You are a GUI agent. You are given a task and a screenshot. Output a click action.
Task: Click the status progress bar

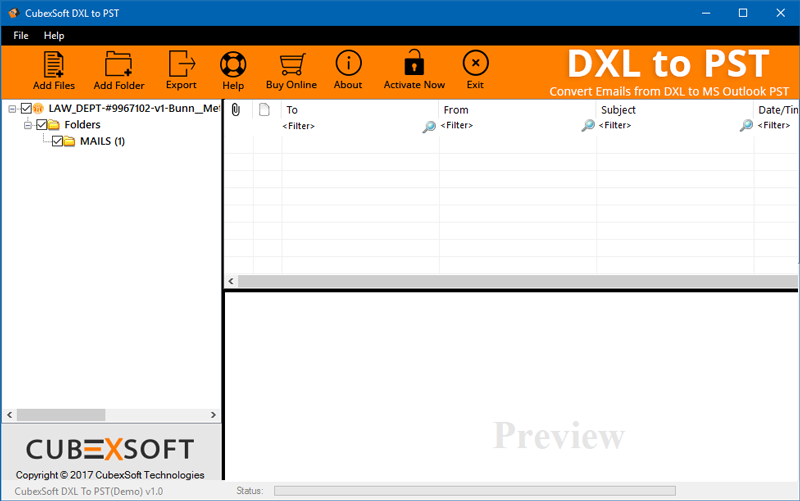[474, 491]
